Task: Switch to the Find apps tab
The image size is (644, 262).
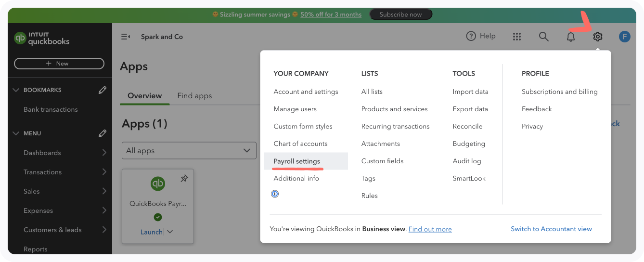Action: coord(194,95)
